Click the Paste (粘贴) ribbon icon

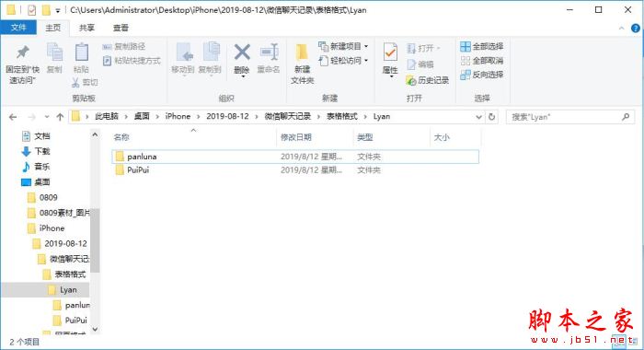tap(81, 52)
